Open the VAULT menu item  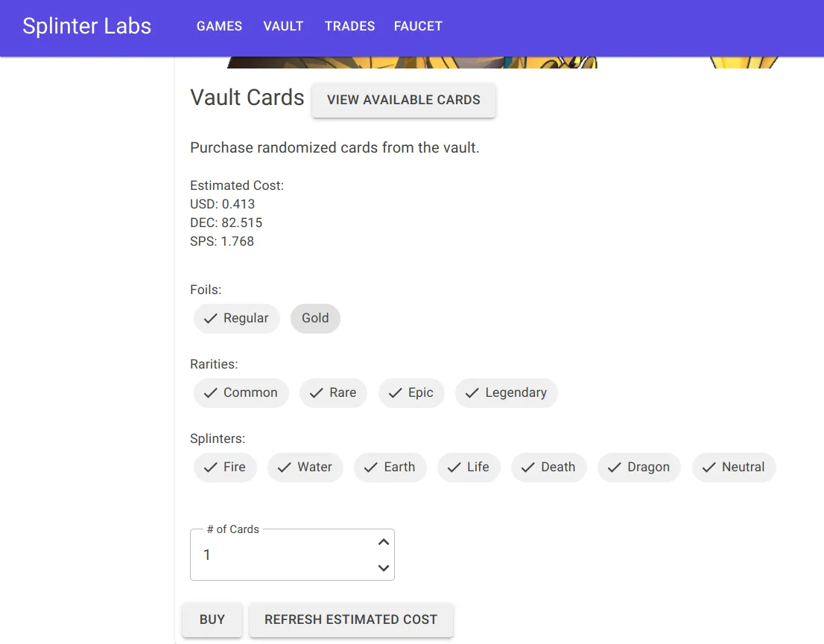pyautogui.click(x=283, y=26)
